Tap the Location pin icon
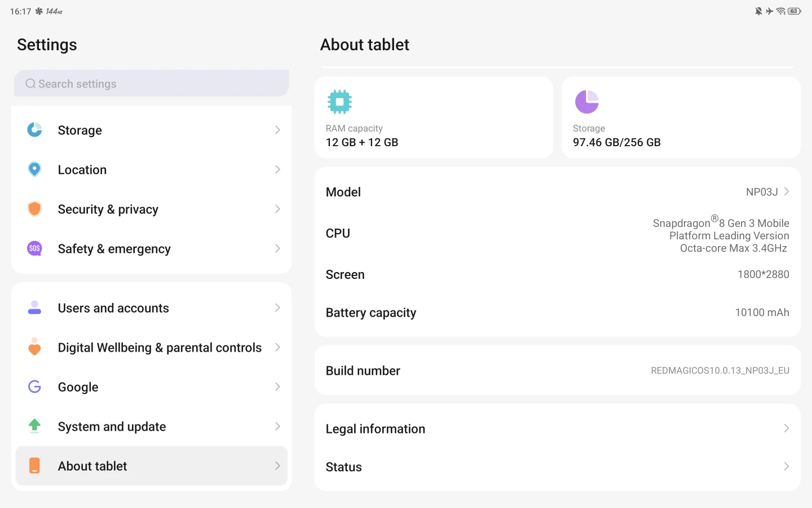Image resolution: width=812 pixels, height=508 pixels. (34, 169)
